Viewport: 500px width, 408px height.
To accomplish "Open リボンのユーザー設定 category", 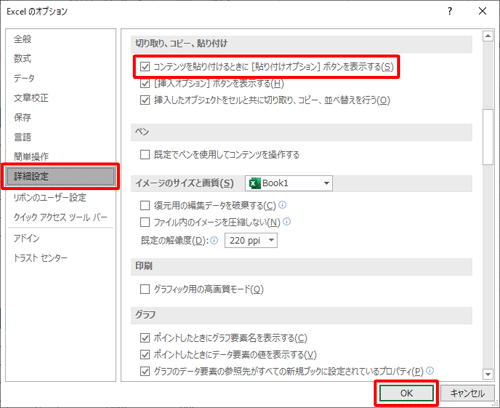I will tap(60, 198).
